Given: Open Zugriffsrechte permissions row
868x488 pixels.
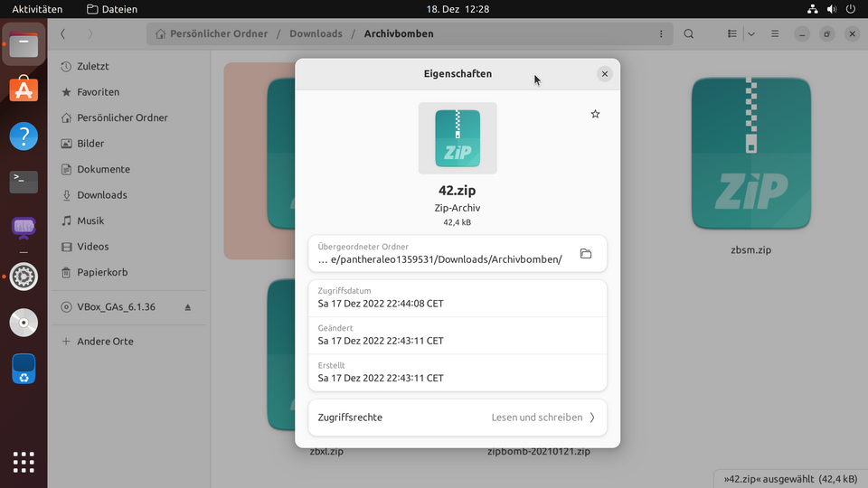Looking at the screenshot, I should click(457, 418).
